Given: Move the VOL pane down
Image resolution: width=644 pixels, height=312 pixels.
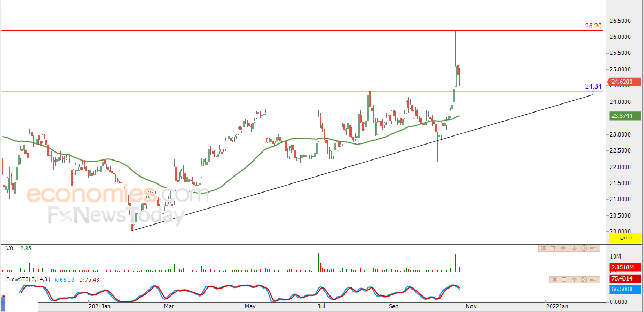Looking at the screenshot, I should (574, 248).
